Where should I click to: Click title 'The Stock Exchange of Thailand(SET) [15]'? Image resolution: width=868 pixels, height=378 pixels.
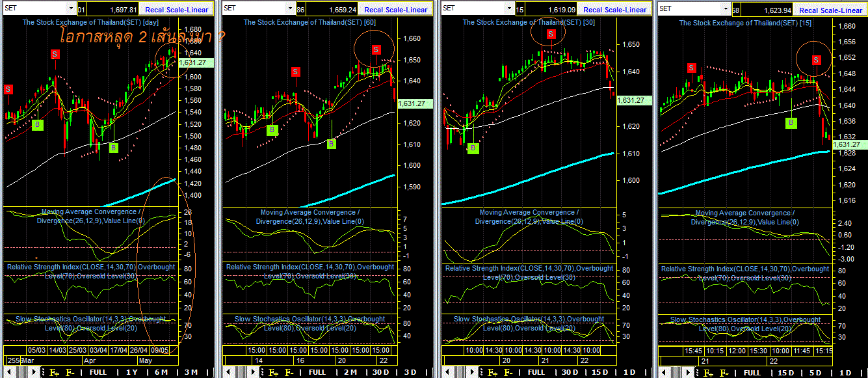(x=745, y=23)
